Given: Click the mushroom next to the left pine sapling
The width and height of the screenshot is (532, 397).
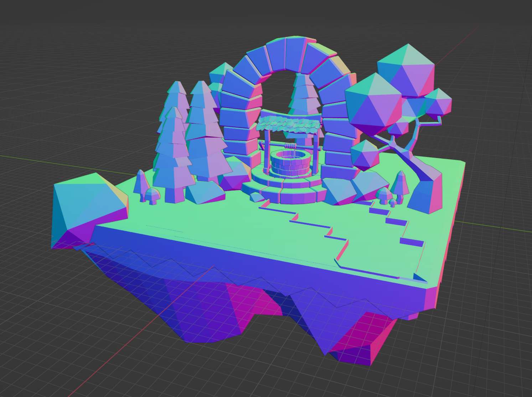Looking at the screenshot, I should (153, 196).
